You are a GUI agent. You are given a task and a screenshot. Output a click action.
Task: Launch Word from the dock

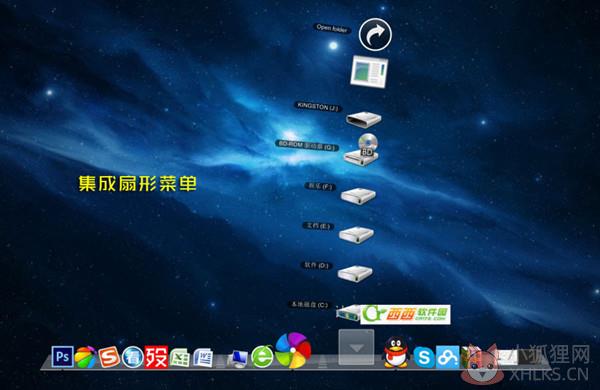(203, 357)
